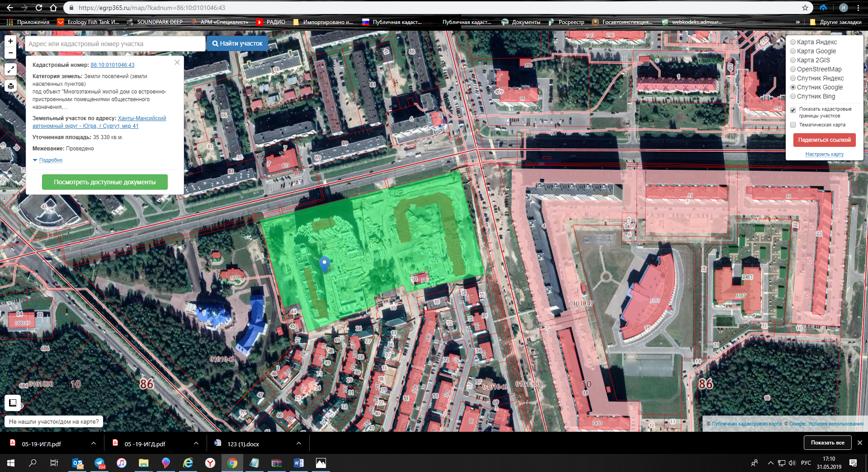Select the Карта Яндекс map layer
The height and width of the screenshot is (472, 868).
(x=793, y=42)
